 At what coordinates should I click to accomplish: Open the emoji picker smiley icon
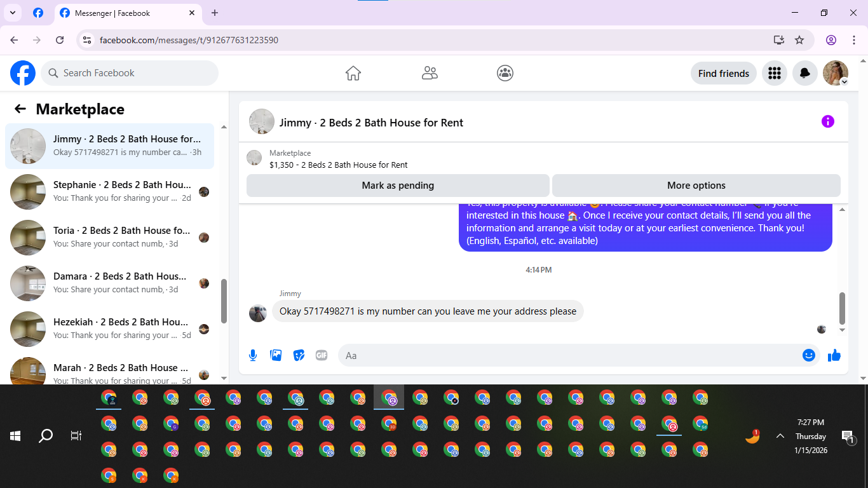(x=809, y=355)
